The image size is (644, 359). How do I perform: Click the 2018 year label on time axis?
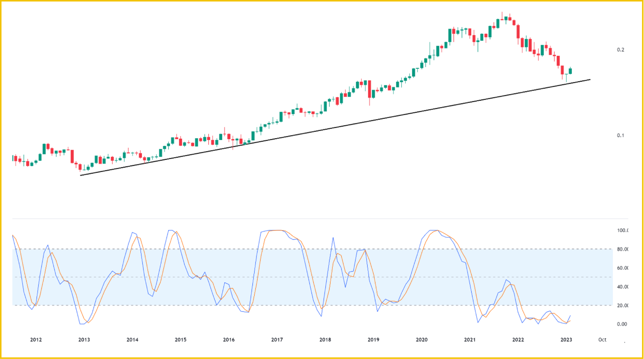pyautogui.click(x=325, y=340)
